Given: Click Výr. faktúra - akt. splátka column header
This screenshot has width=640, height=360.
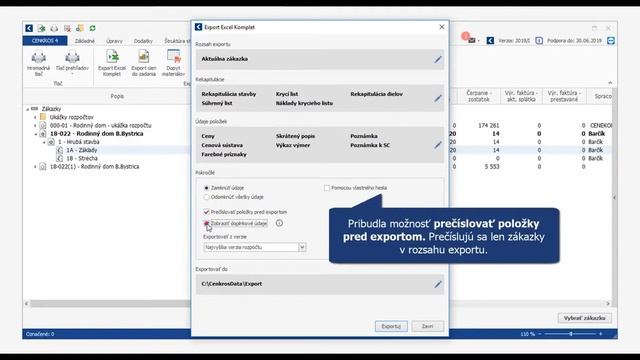Looking at the screenshot, I should 521,96.
